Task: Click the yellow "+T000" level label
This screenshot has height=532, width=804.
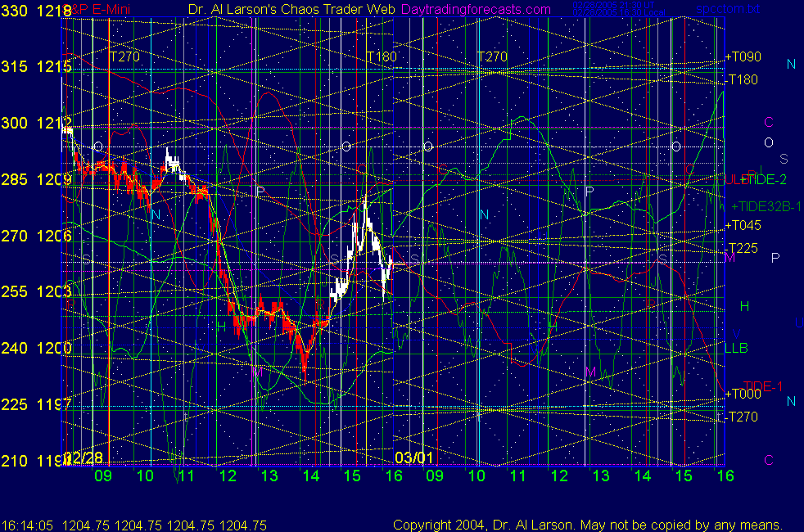Action: click(743, 394)
